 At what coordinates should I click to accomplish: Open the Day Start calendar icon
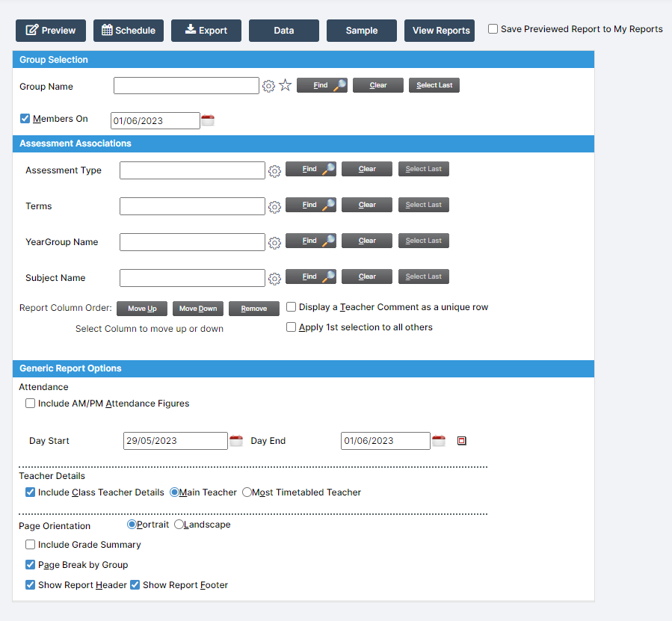coord(236,441)
